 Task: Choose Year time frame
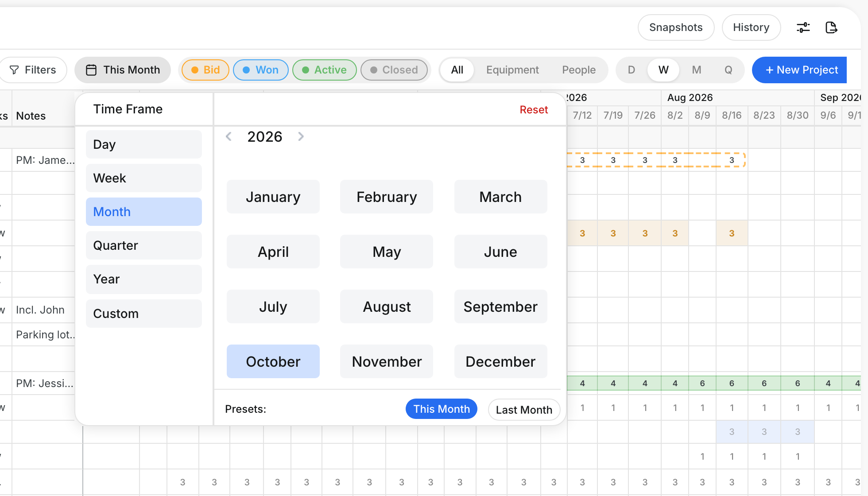(144, 279)
